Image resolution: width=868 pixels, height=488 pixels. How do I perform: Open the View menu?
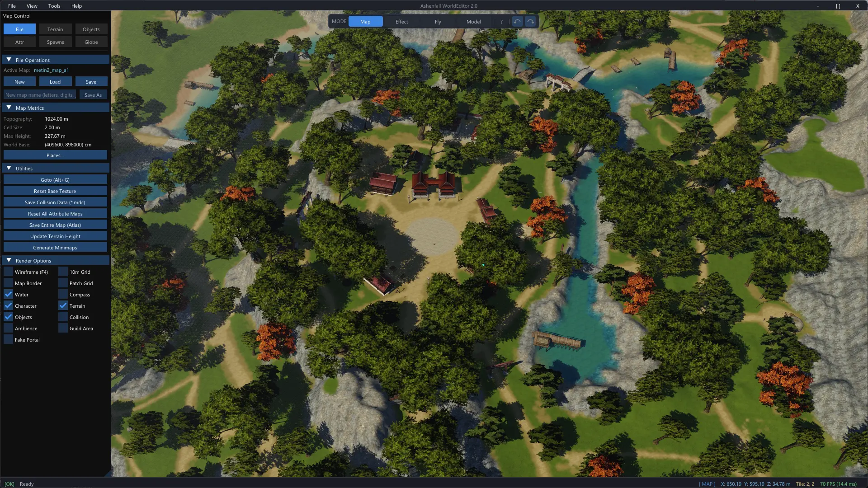32,6
